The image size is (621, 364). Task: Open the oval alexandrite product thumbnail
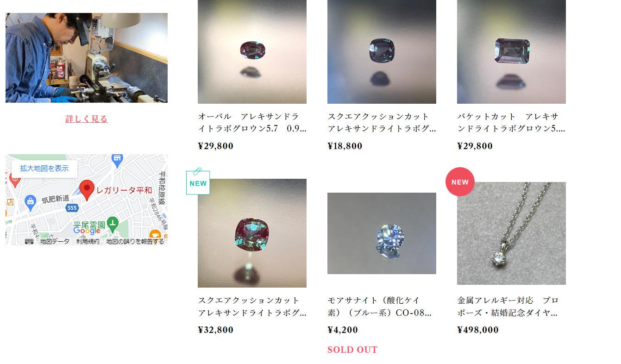pos(252,51)
